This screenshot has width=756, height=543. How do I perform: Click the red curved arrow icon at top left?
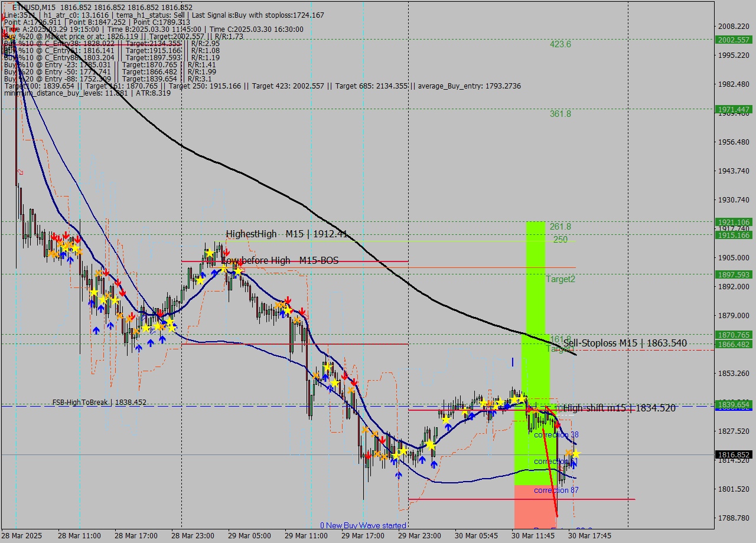(19, 171)
